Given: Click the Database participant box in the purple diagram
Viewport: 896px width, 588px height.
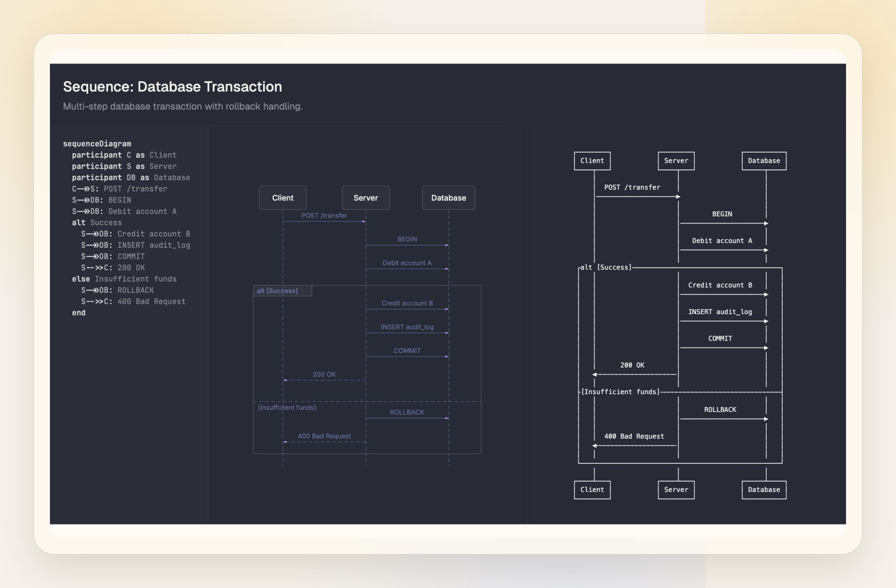Looking at the screenshot, I should 449,198.
